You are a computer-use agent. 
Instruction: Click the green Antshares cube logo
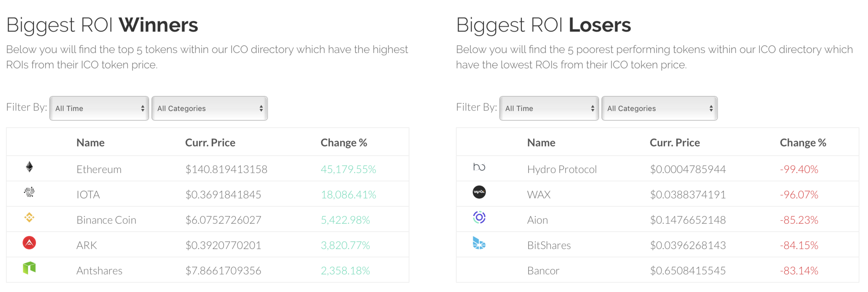point(29,268)
